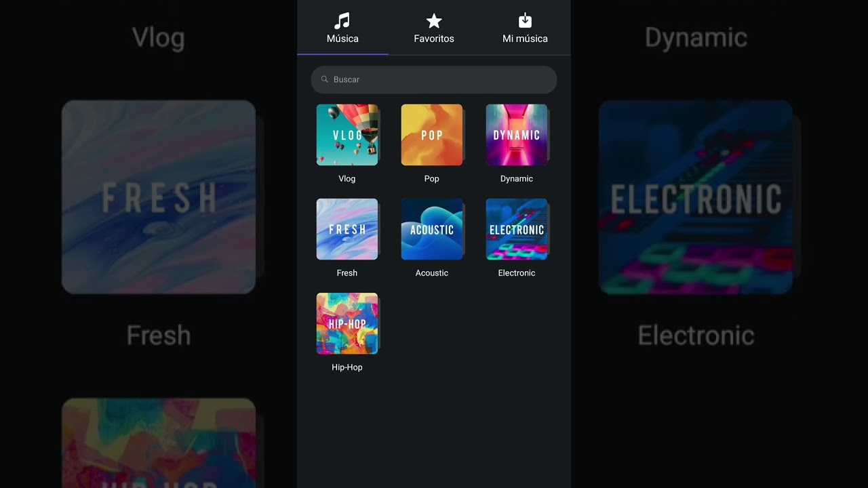868x488 pixels.
Task: Open the Pop category thumbnail
Action: click(432, 135)
